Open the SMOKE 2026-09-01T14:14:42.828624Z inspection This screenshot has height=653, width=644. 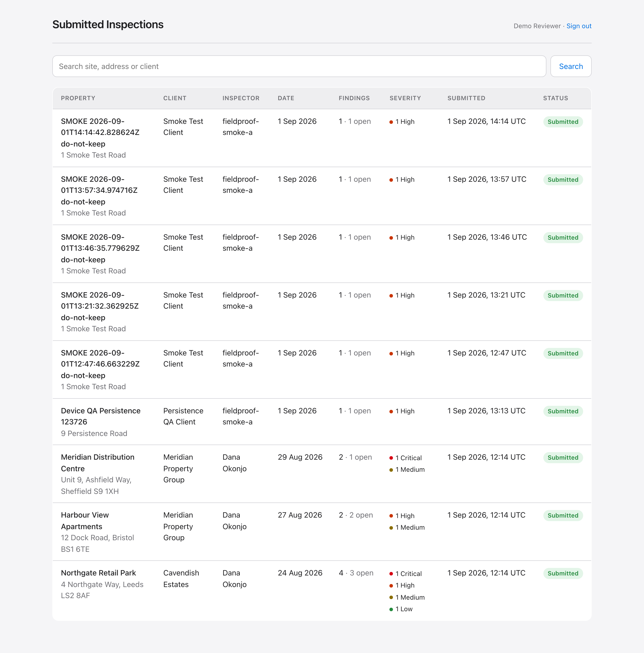pyautogui.click(x=100, y=132)
